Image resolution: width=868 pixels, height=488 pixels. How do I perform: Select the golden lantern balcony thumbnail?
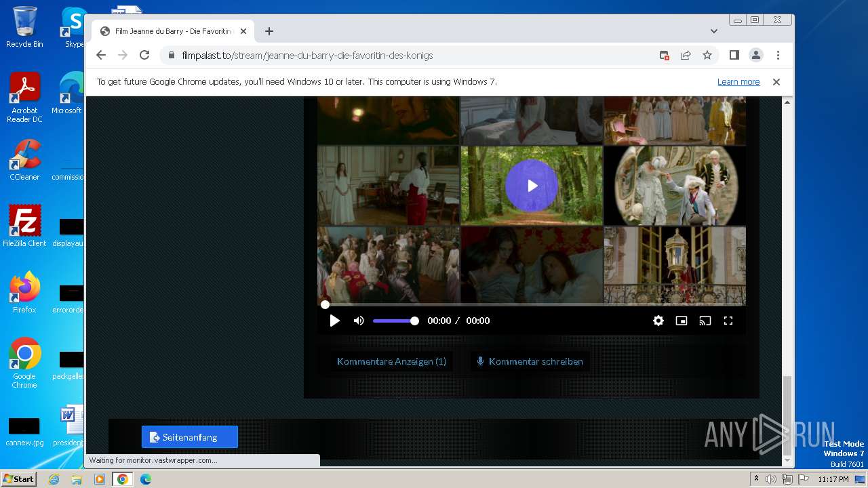coord(675,265)
